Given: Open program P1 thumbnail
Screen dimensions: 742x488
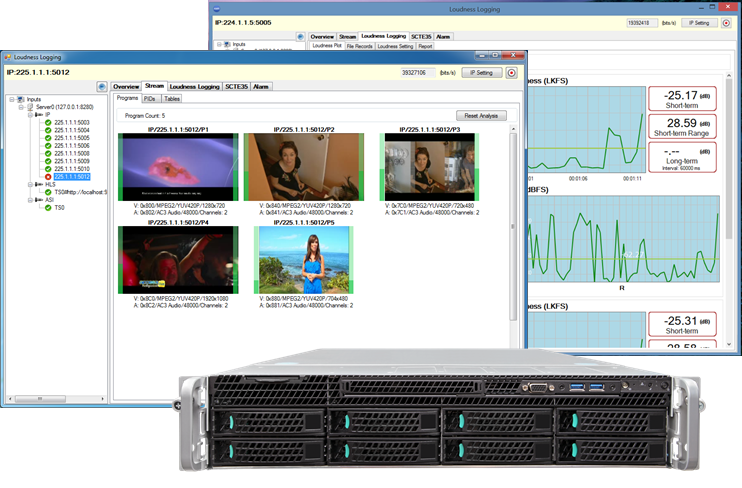Looking at the screenshot, I should click(178, 167).
